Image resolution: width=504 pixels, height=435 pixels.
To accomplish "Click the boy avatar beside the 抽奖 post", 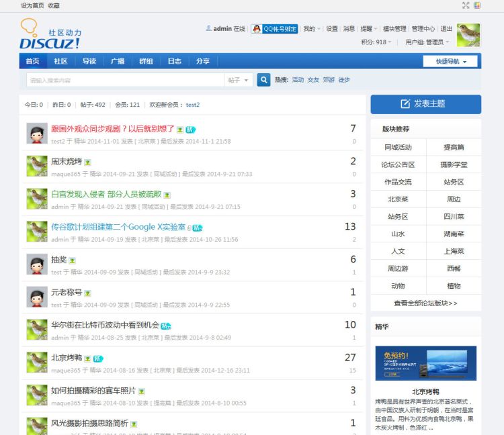I will pyautogui.click(x=37, y=264).
